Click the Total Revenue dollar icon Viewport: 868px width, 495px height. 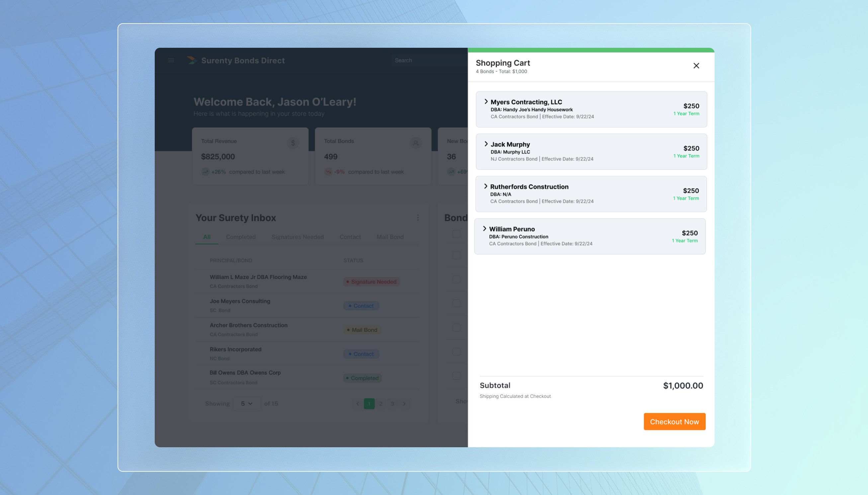coord(293,143)
